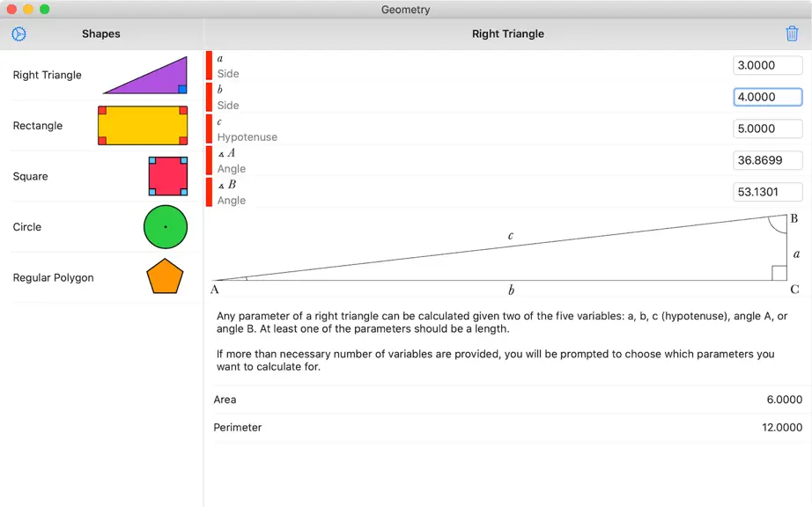Click the hypotenuse c field 5.0000
The image size is (812, 507).
(x=767, y=129)
